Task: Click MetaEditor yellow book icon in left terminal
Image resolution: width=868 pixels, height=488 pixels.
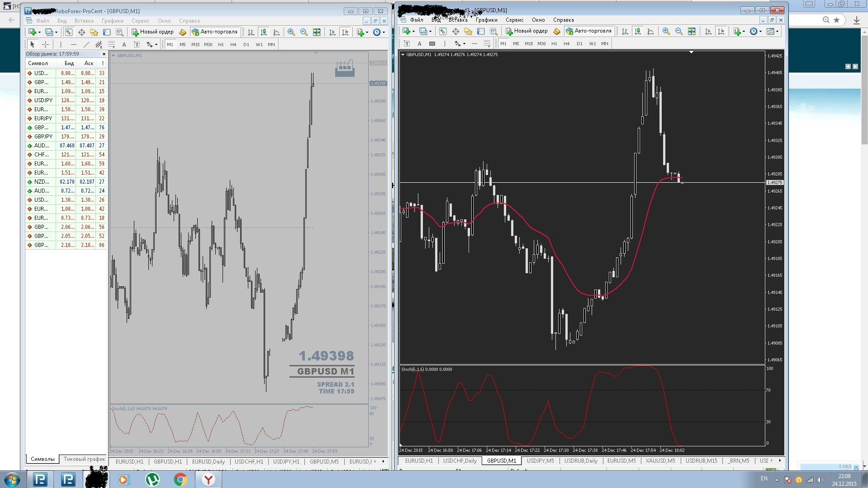Action: (183, 32)
